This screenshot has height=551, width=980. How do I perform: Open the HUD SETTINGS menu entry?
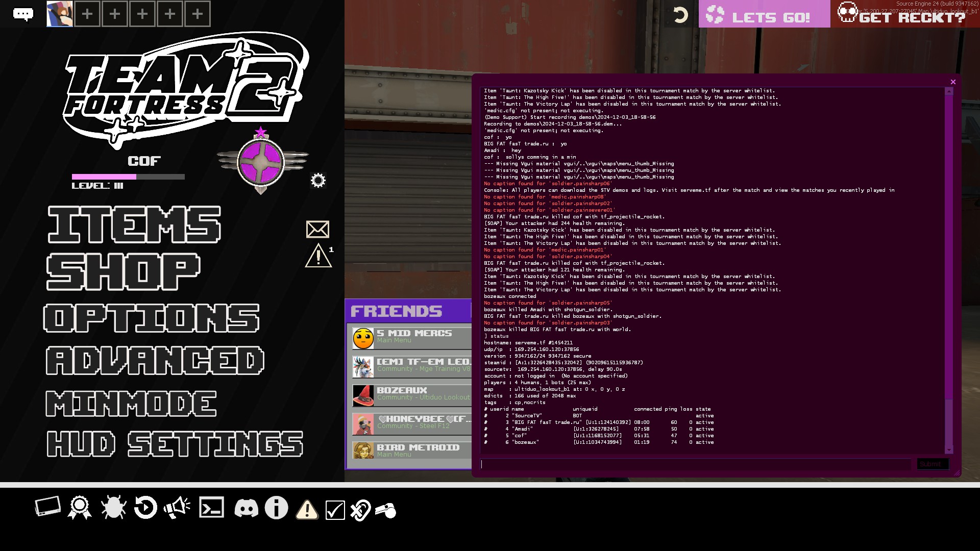click(175, 444)
